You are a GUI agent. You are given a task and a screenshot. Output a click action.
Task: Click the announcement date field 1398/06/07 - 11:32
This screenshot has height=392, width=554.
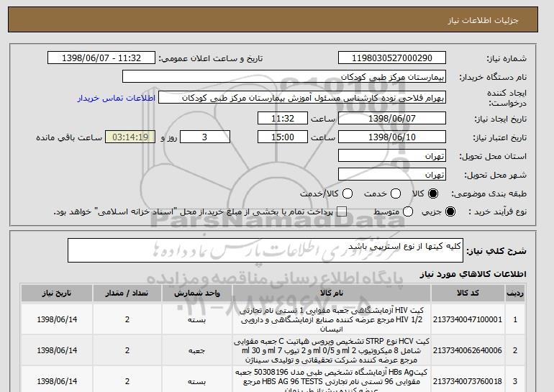click(x=101, y=58)
